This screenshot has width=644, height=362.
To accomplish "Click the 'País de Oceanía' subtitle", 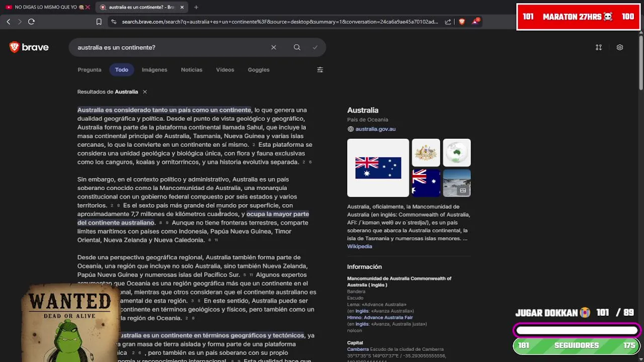I will pyautogui.click(x=367, y=120).
